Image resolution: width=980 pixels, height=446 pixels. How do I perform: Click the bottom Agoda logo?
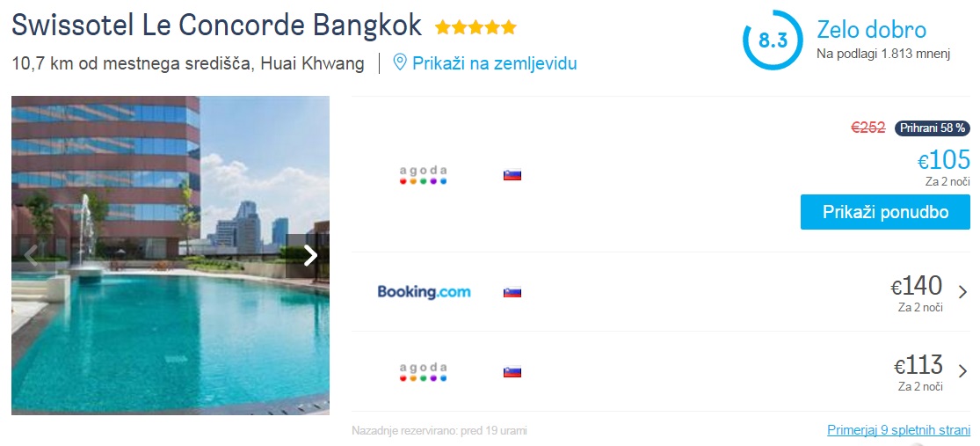[x=424, y=371]
